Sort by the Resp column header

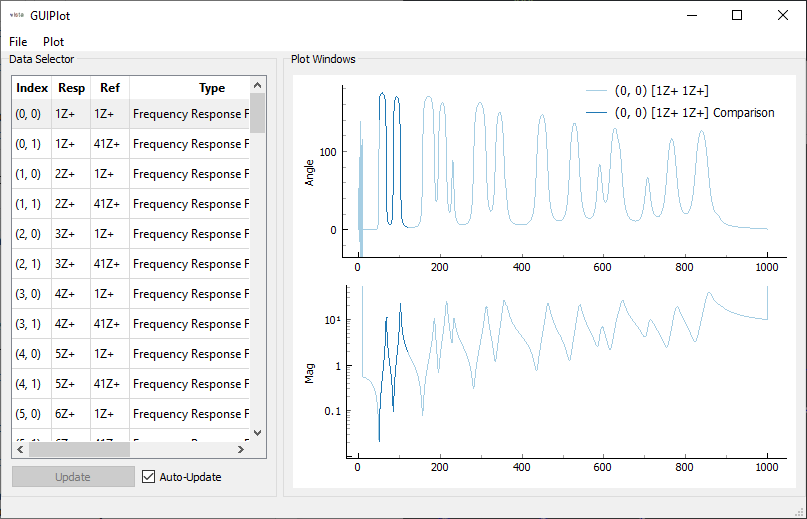[71, 88]
